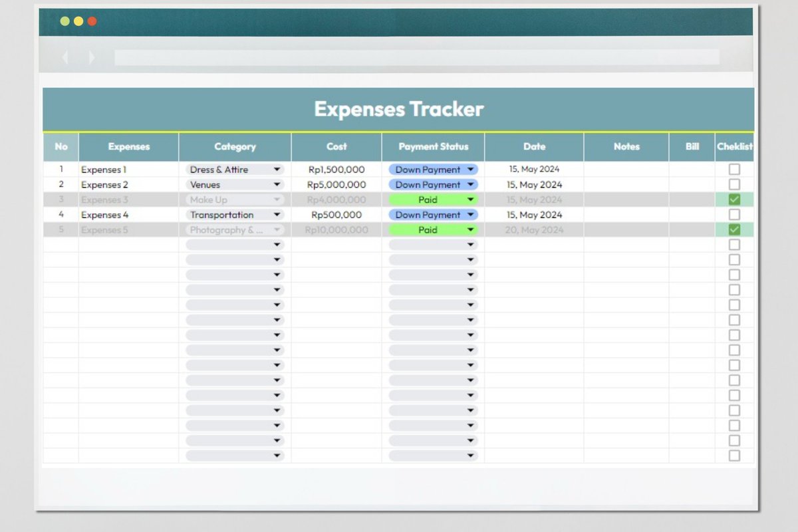798x532 pixels.
Task: Click the Notes cell for Expenses 1
Action: (x=626, y=170)
